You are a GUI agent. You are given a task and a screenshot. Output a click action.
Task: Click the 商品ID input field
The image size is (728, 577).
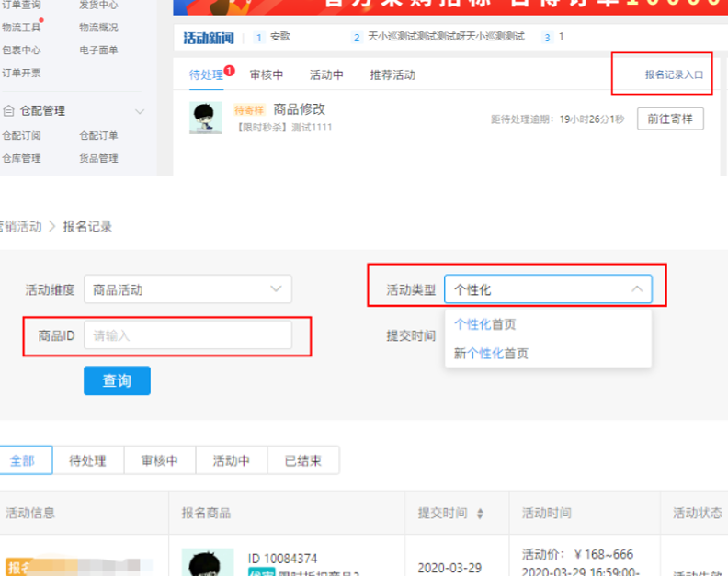tap(188, 335)
